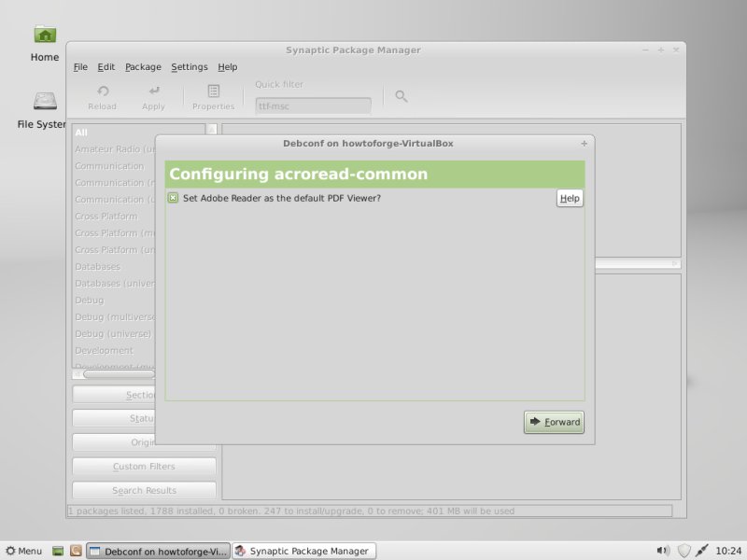Switch to Synaptic Package Manager taskbar button
This screenshot has height=560, width=747.
pos(304,551)
